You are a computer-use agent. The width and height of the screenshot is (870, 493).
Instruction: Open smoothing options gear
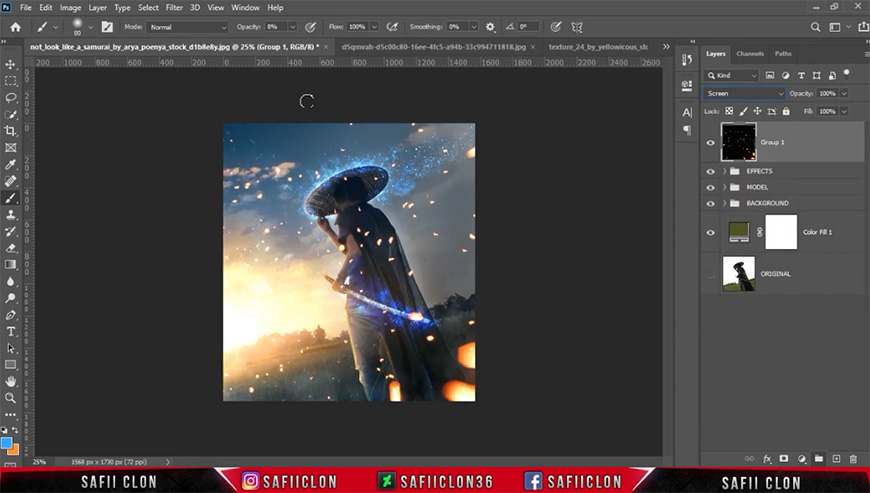[490, 27]
